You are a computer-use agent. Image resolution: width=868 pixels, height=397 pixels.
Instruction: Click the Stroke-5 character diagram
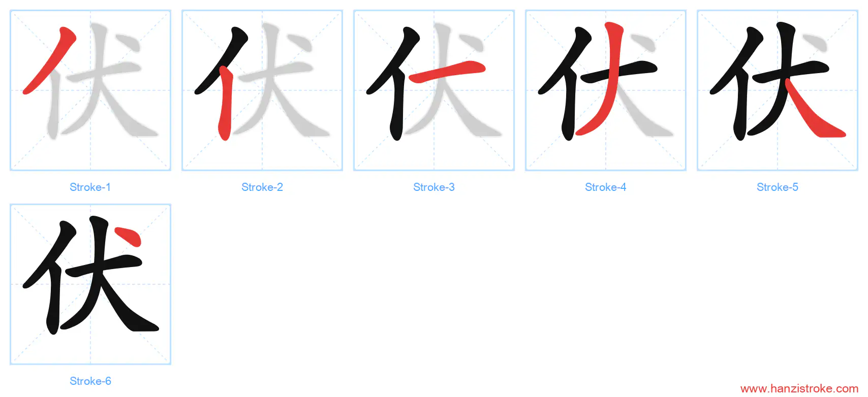click(778, 90)
